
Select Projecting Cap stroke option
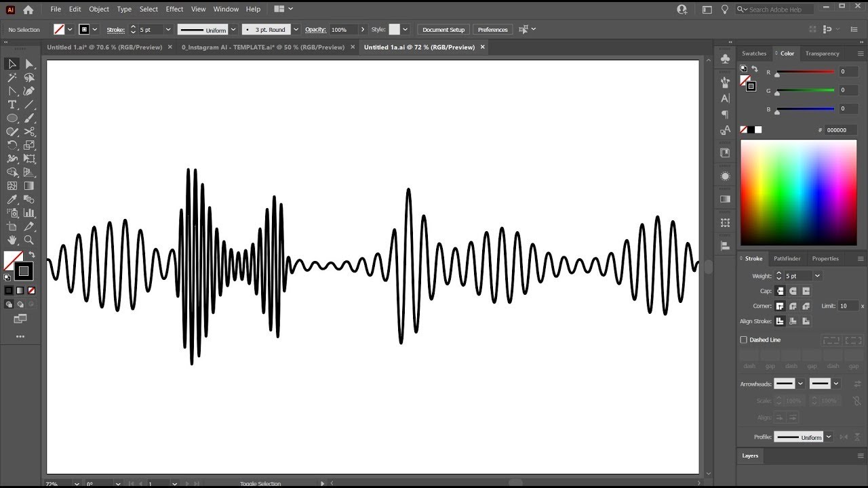tap(806, 291)
